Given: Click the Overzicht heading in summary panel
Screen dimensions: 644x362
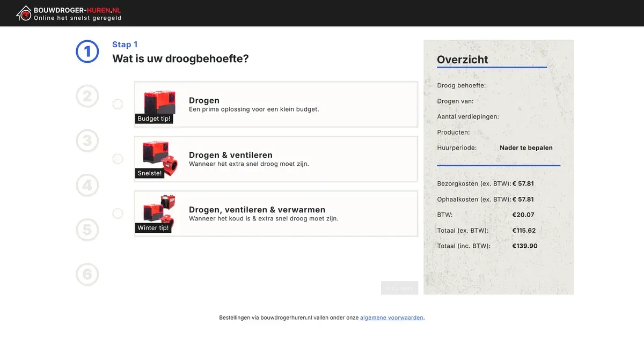Looking at the screenshot, I should 462,60.
